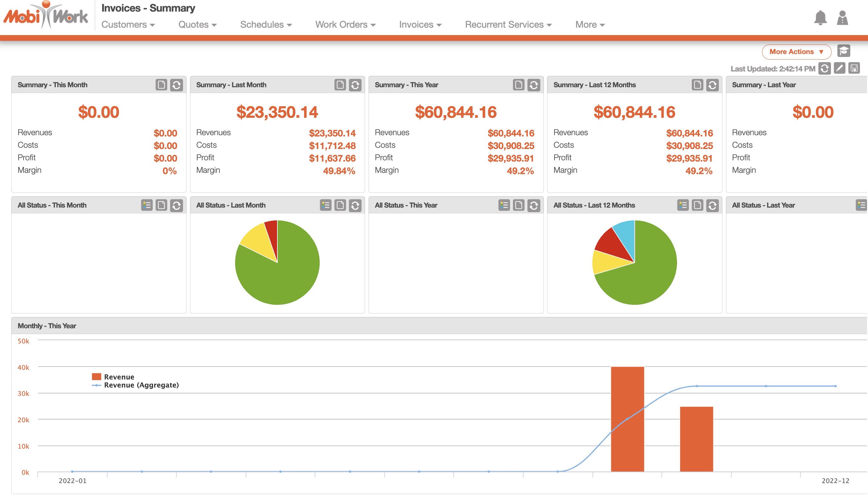
Task: Refresh the Summary - Last Month widget
Action: click(x=355, y=85)
